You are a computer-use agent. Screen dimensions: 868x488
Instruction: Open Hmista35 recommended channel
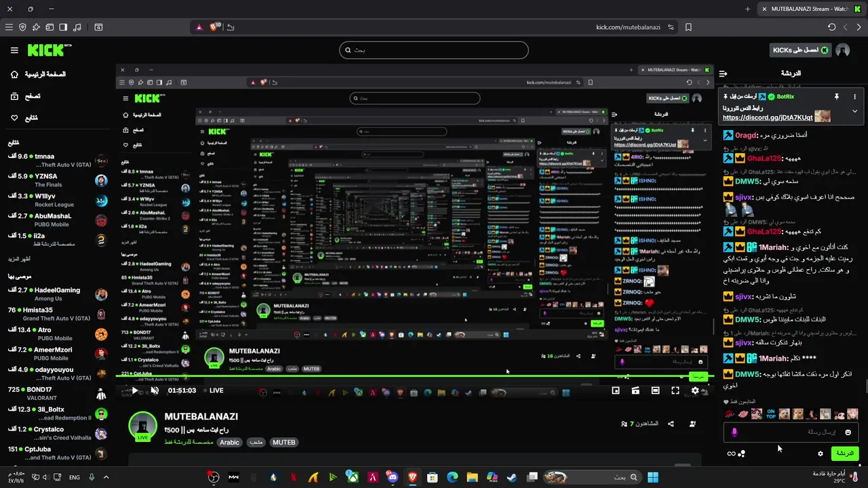click(58, 314)
